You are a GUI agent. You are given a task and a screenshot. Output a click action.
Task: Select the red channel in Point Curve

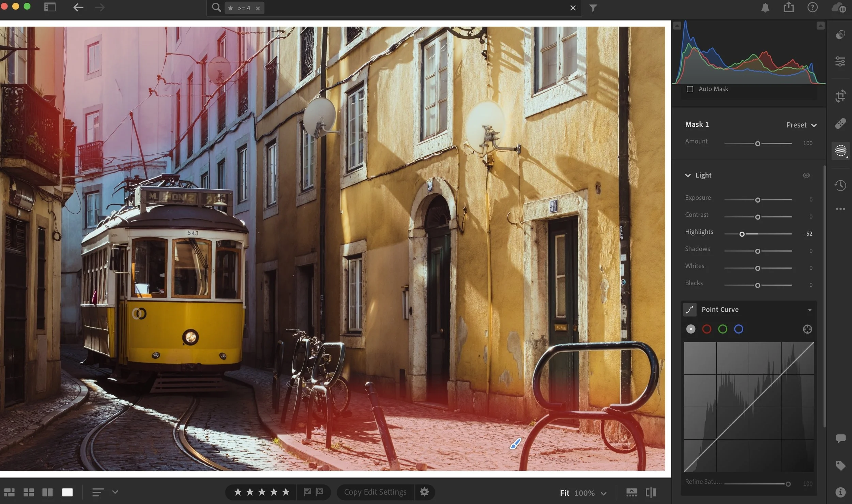[707, 329]
